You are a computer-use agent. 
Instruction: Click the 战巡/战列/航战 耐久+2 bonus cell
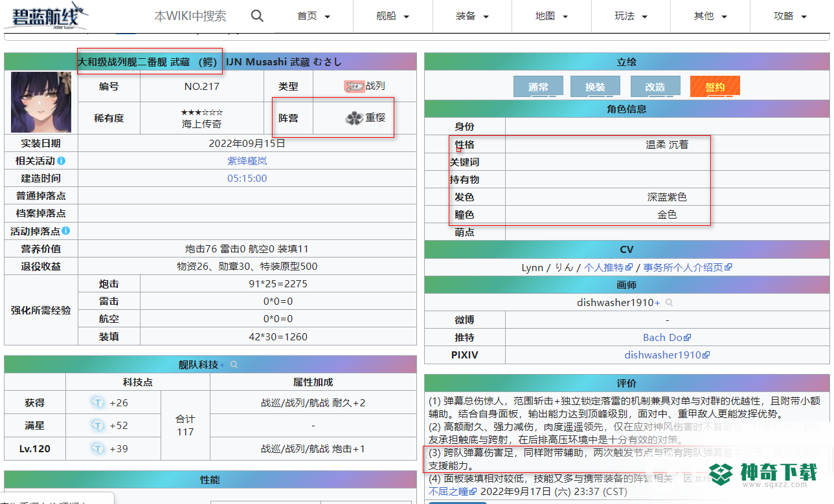(x=313, y=402)
